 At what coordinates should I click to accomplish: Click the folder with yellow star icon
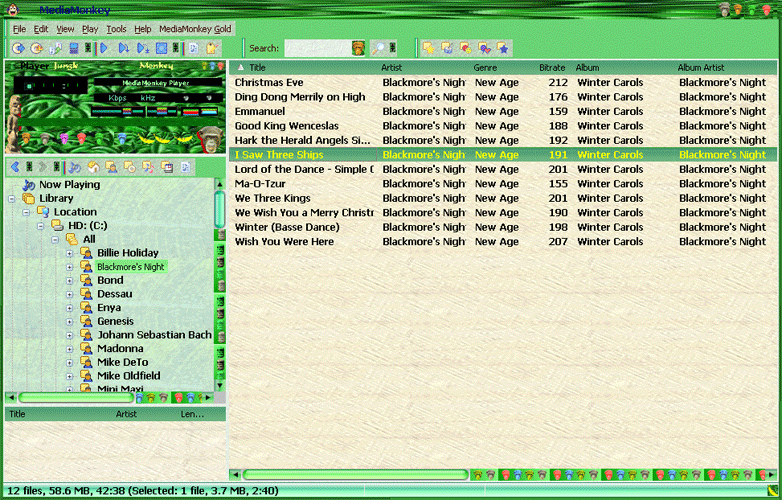click(428, 48)
